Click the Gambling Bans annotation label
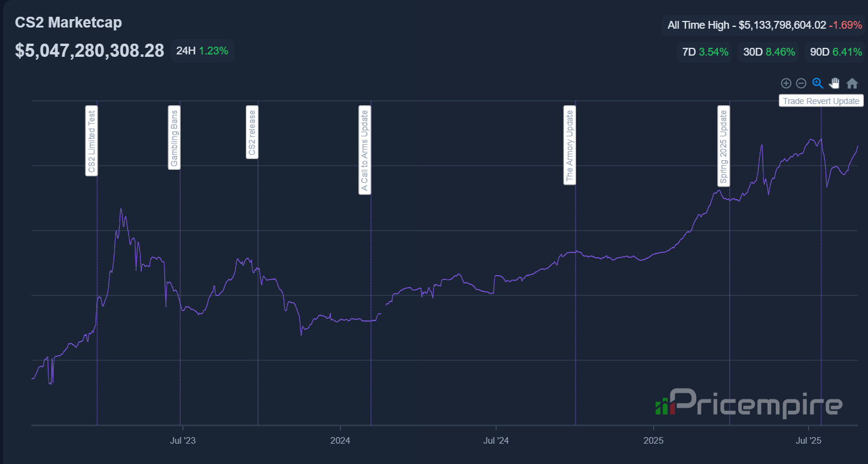868x464 pixels. tap(175, 138)
